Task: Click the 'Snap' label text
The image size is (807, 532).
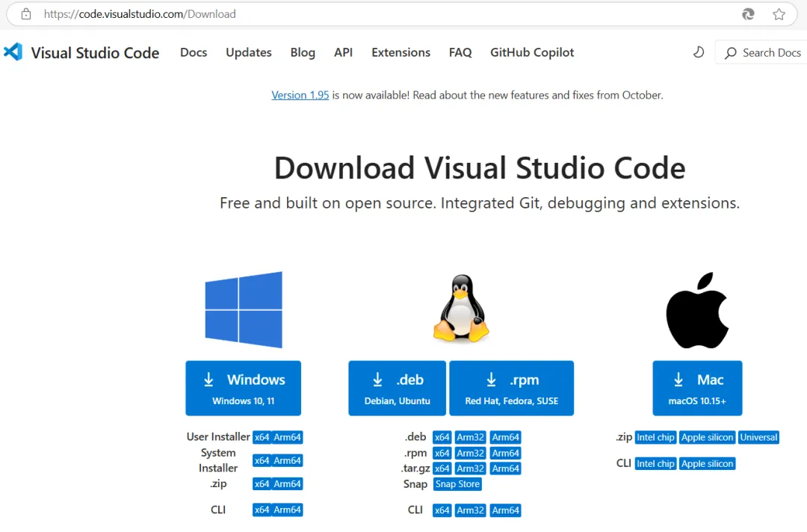Action: pyautogui.click(x=415, y=484)
